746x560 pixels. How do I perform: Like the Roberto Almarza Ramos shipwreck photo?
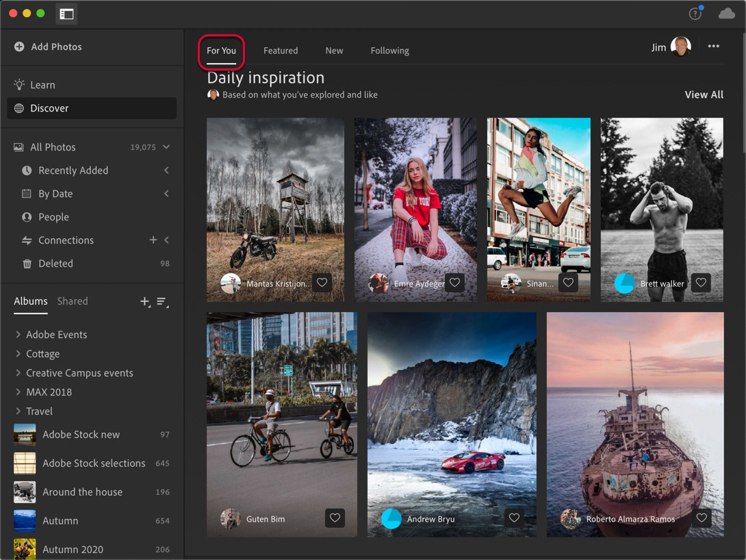pyautogui.click(x=702, y=518)
